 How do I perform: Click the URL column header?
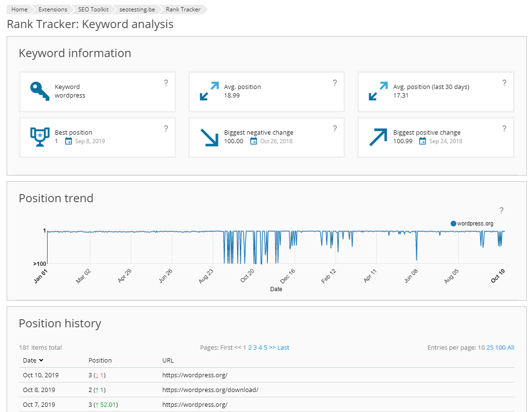(168, 361)
